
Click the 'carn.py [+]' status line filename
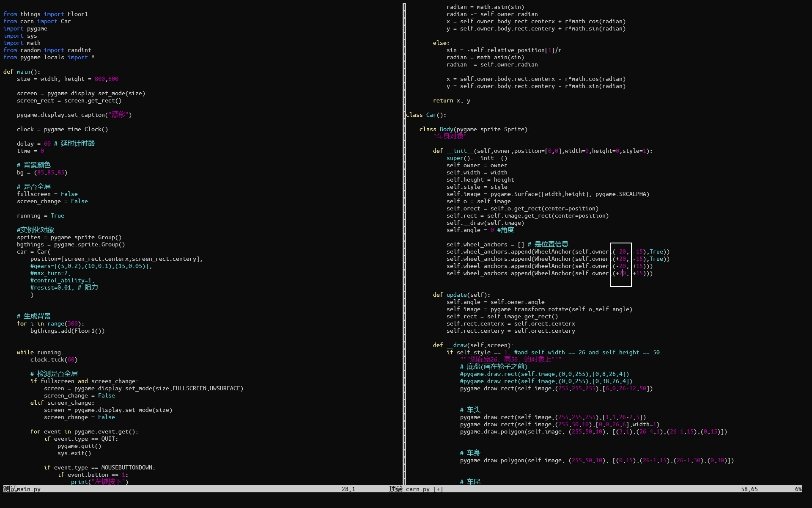[425, 489]
